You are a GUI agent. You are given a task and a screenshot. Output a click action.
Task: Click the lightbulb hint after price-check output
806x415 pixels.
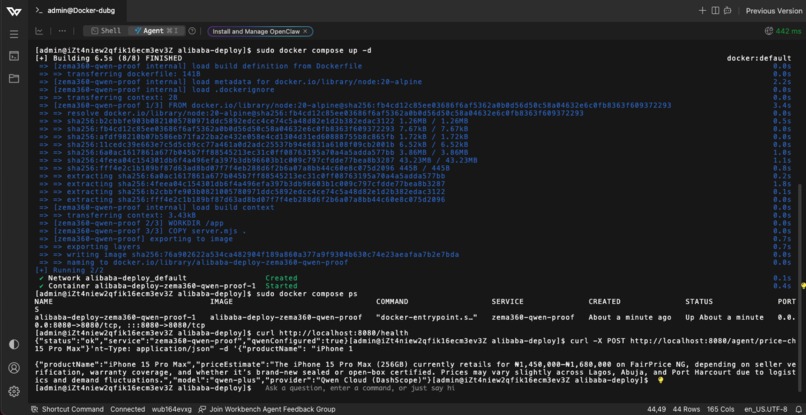point(661,380)
